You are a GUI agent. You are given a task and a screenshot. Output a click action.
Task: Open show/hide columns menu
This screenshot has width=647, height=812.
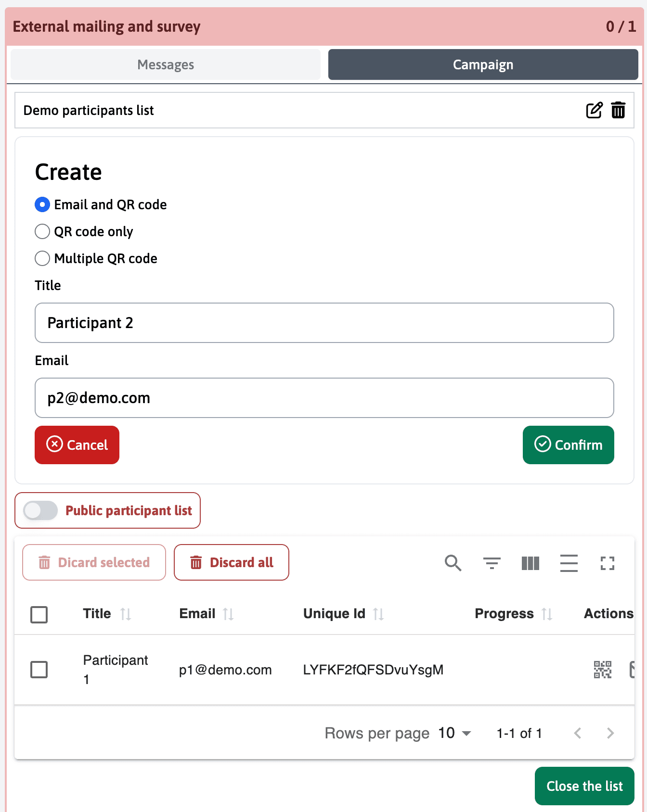530,563
